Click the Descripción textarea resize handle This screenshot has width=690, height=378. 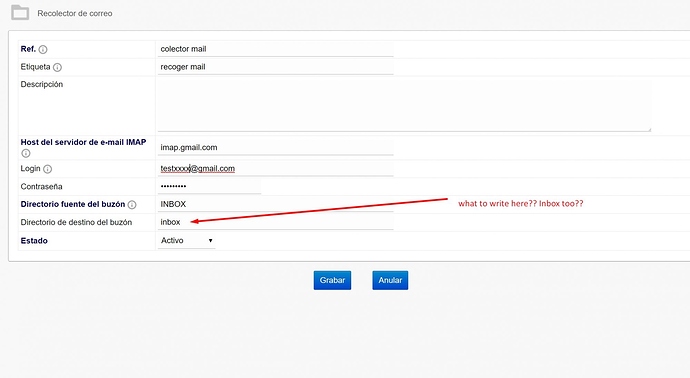click(649, 129)
